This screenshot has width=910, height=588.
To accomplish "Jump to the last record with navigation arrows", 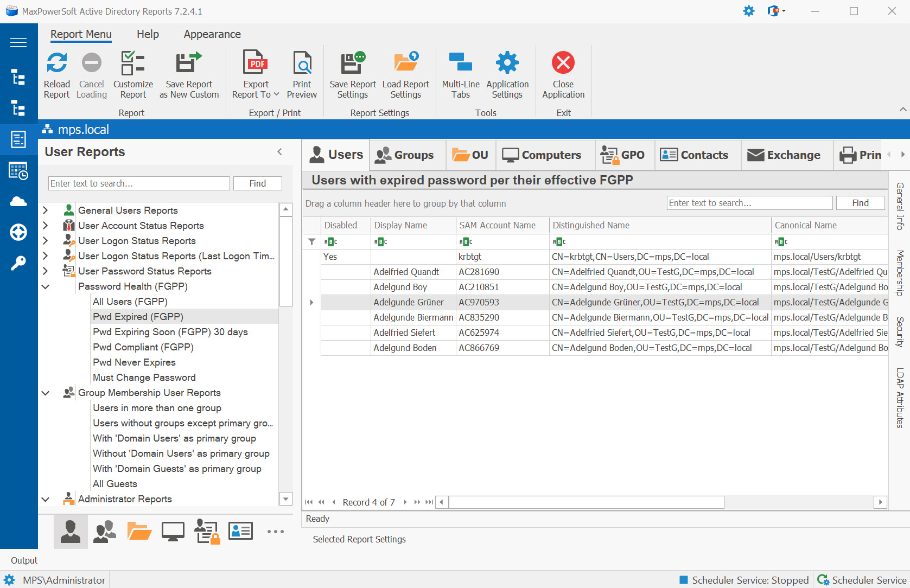I will 429,502.
